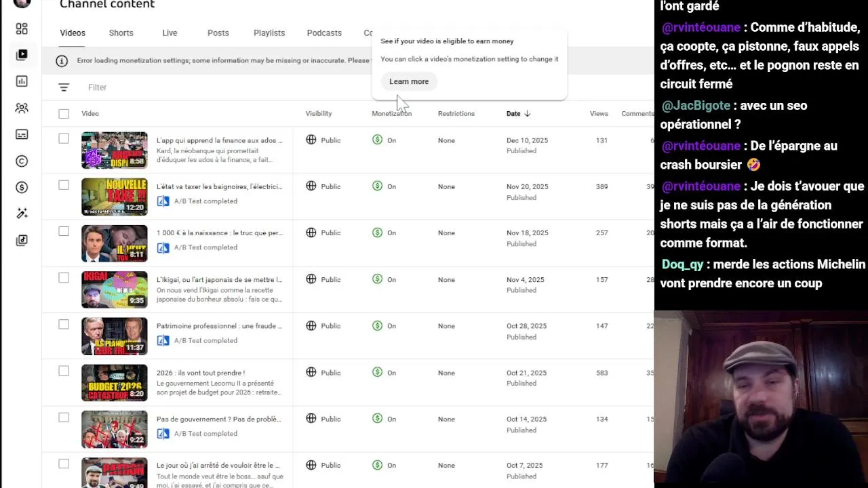Click globe visibility icon for Dec 10 video
The height and width of the screenshot is (488, 868).
311,140
